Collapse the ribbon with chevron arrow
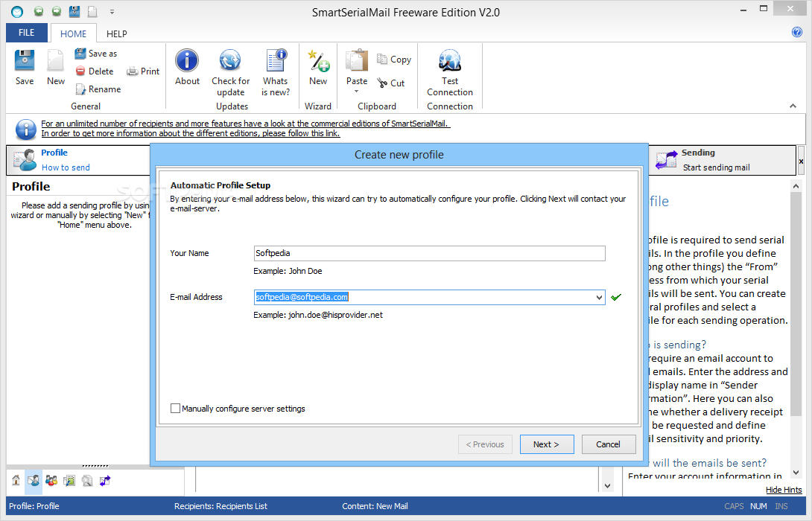Screen dimensions: 812x521 (793, 106)
